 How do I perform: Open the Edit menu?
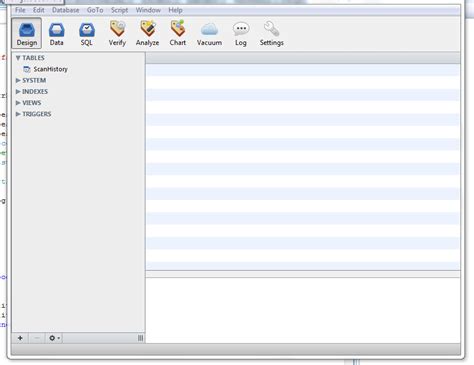tap(39, 10)
